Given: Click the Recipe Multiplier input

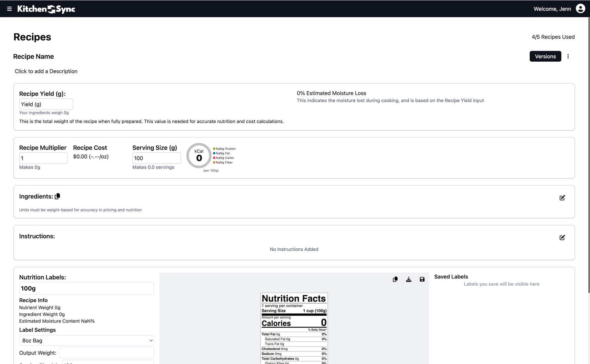Looking at the screenshot, I should [43, 158].
